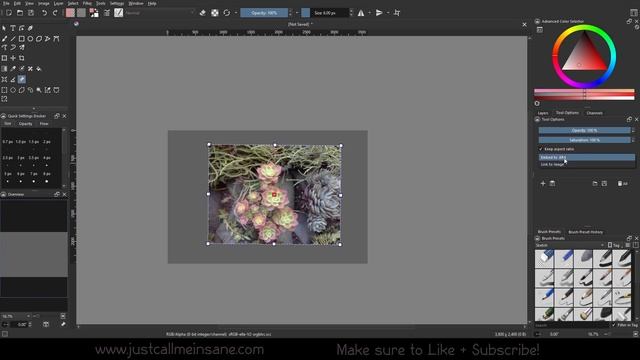Click the Undo arrow in toolbar
The height and width of the screenshot is (360, 640).
pos(44,13)
